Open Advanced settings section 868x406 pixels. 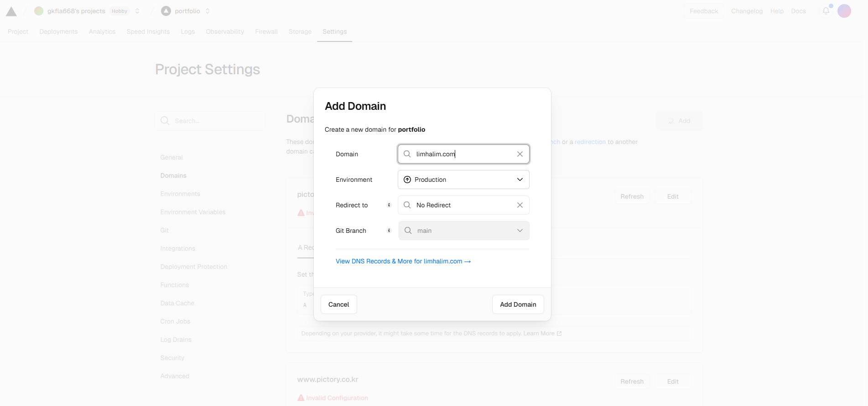coord(175,376)
